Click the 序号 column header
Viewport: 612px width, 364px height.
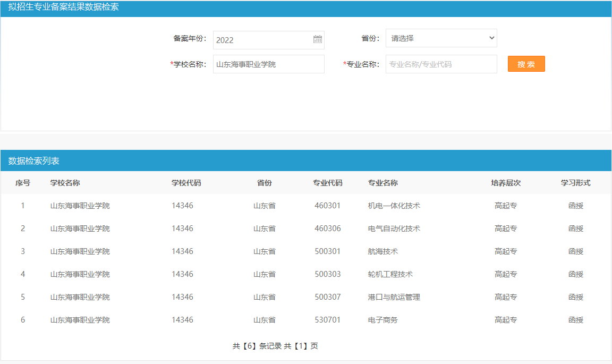(23, 183)
